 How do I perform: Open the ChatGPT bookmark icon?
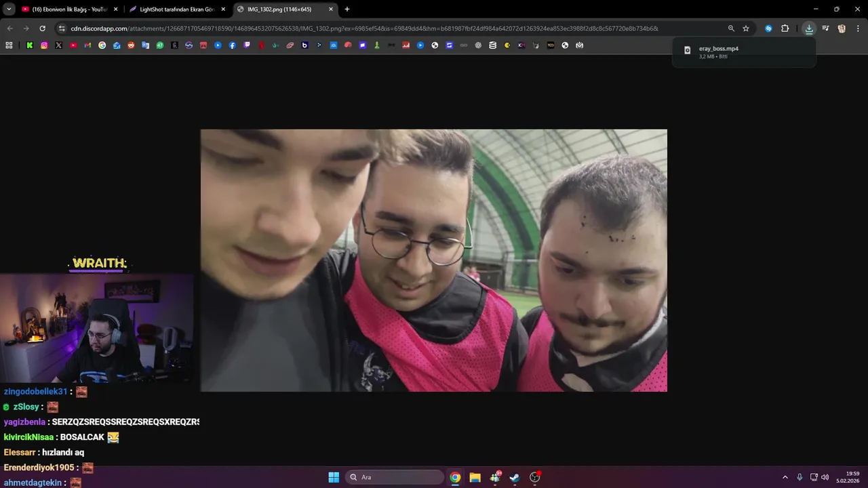pos(478,45)
